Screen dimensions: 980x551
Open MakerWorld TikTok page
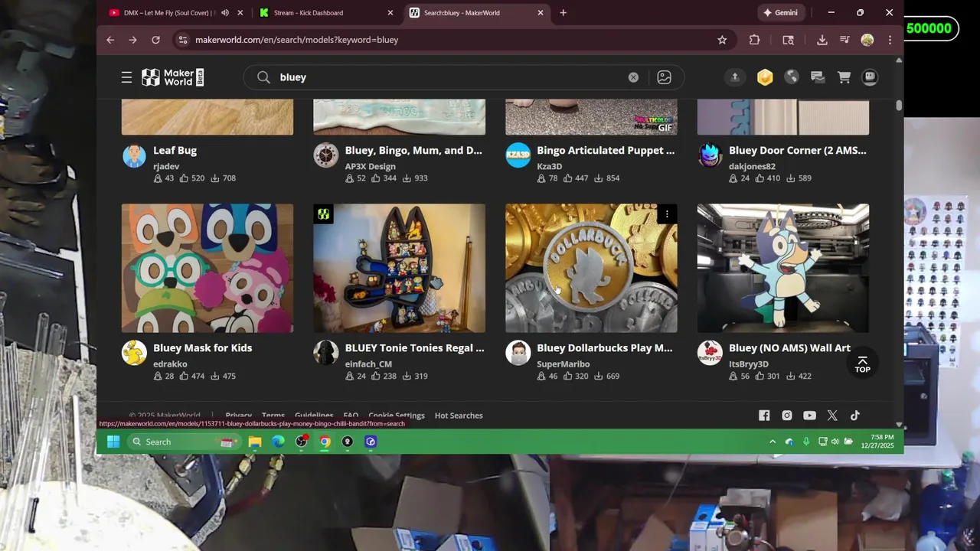[x=855, y=416]
